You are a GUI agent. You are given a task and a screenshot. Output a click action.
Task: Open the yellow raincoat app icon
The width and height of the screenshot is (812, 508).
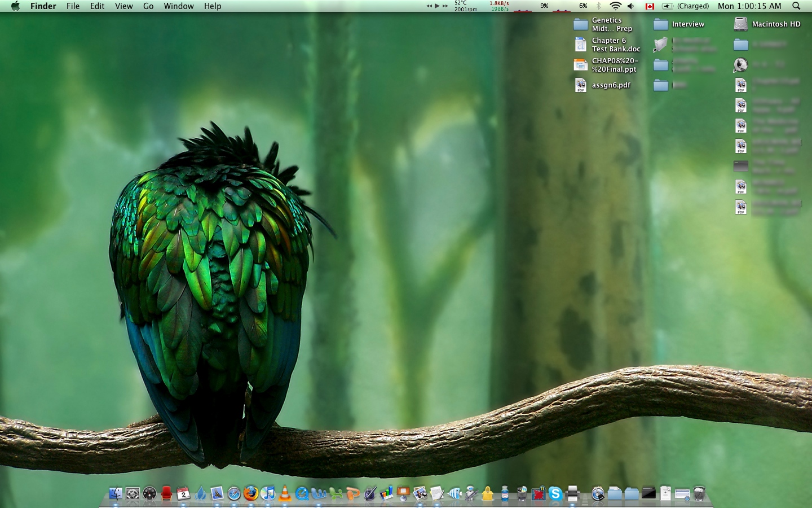tap(488, 493)
